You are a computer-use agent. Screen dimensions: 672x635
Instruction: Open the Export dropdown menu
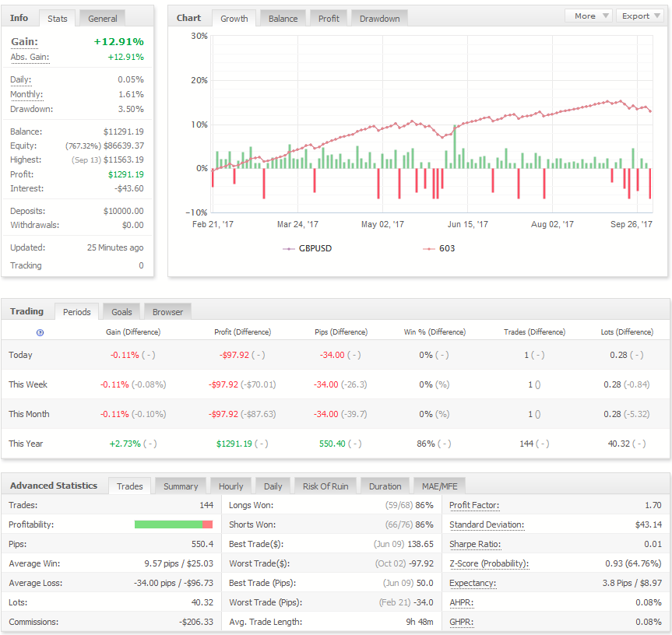tap(641, 16)
